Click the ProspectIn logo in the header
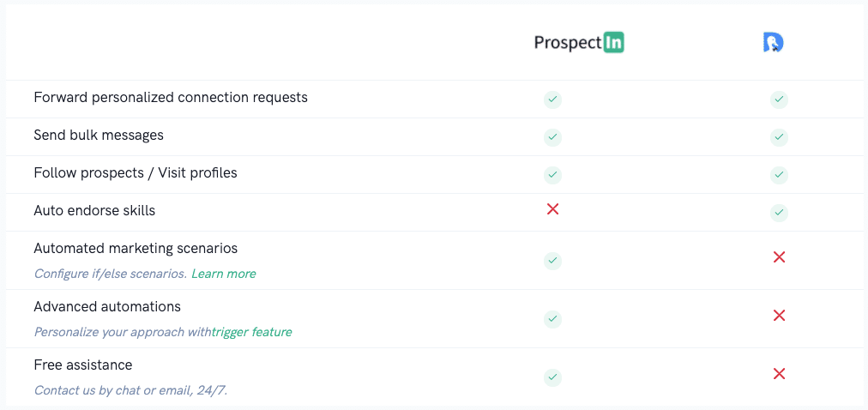Screen dimensions: 868x410 (578, 43)
